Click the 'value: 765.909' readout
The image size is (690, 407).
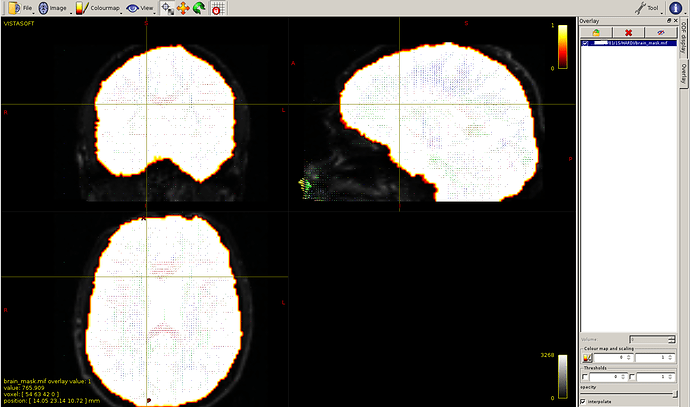pyautogui.click(x=24, y=388)
